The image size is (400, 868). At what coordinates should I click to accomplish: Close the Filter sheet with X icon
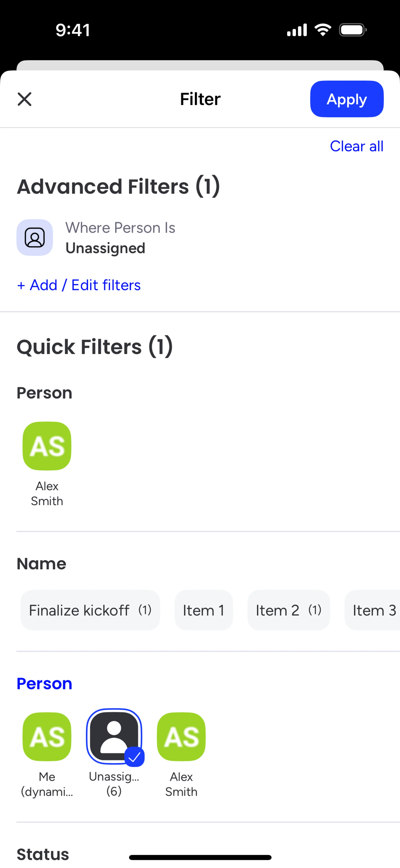coord(25,99)
